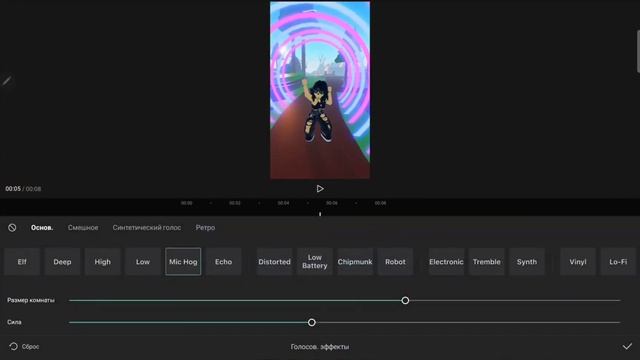
Task: Select the Deep voice effect
Action: [x=62, y=262]
